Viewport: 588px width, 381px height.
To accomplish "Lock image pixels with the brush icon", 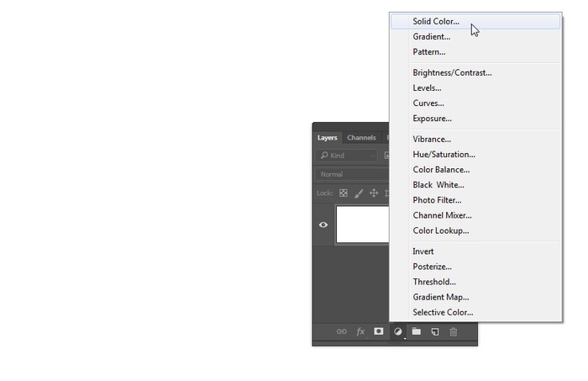I will [x=359, y=193].
